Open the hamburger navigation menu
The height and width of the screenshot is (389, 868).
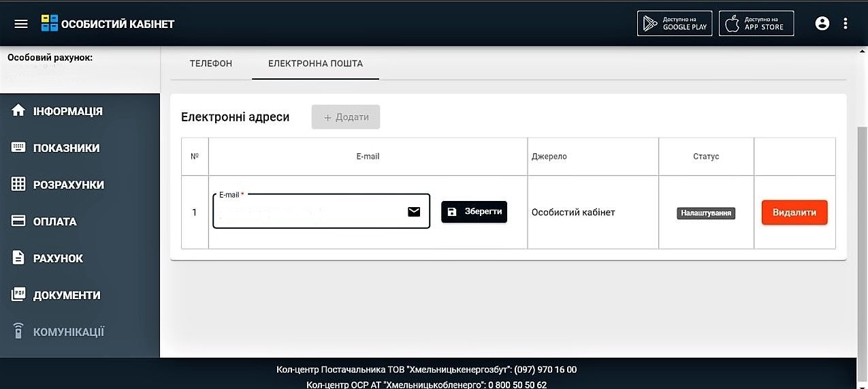pyautogui.click(x=21, y=24)
